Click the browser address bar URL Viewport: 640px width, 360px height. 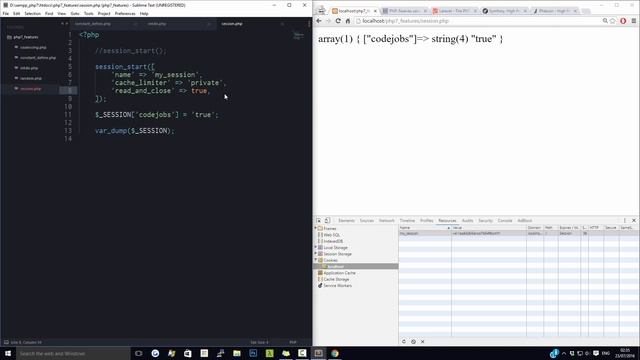point(405,21)
